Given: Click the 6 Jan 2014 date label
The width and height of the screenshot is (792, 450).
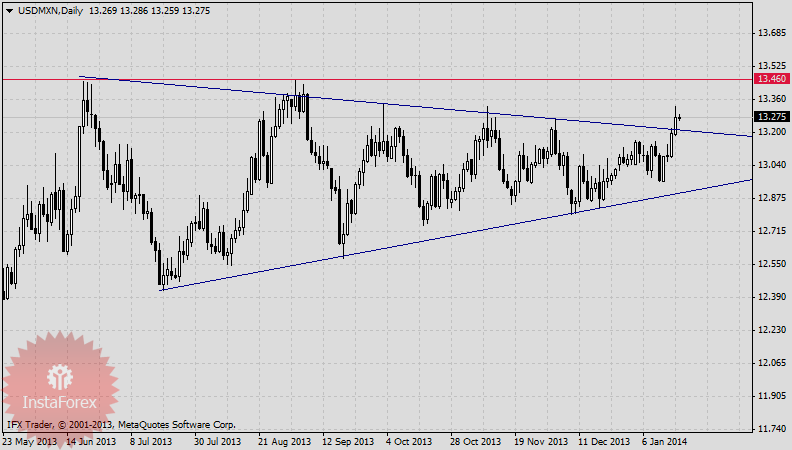Looking at the screenshot, I should point(664,441).
